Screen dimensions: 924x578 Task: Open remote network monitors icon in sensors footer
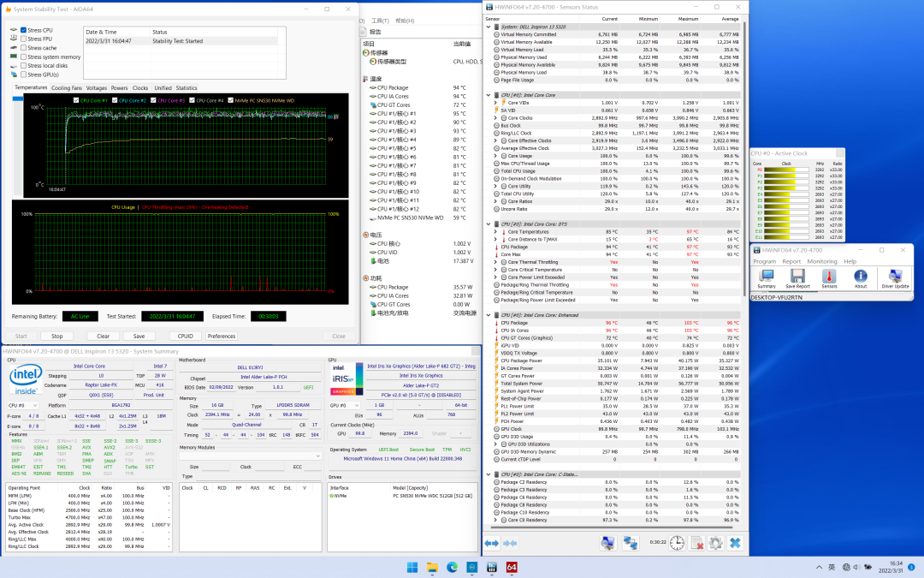coord(631,543)
